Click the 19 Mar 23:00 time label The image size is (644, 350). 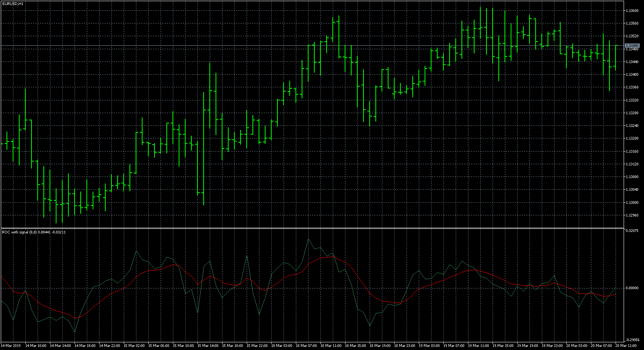pyautogui.click(x=552, y=346)
